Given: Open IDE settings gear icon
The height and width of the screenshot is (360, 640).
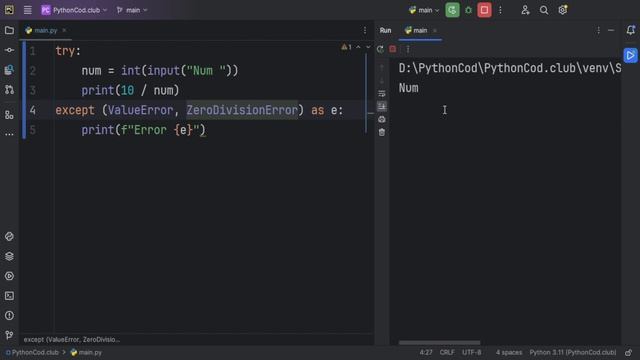Looking at the screenshot, I should point(562,10).
